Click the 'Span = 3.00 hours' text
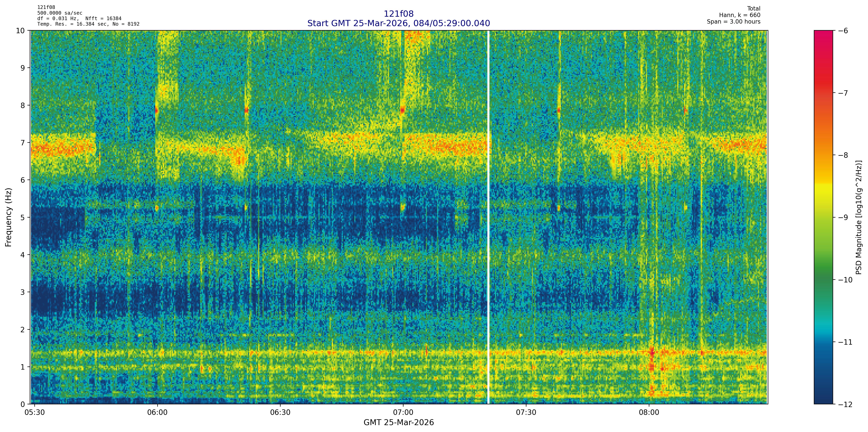This screenshot has height=432, width=868. point(734,21)
